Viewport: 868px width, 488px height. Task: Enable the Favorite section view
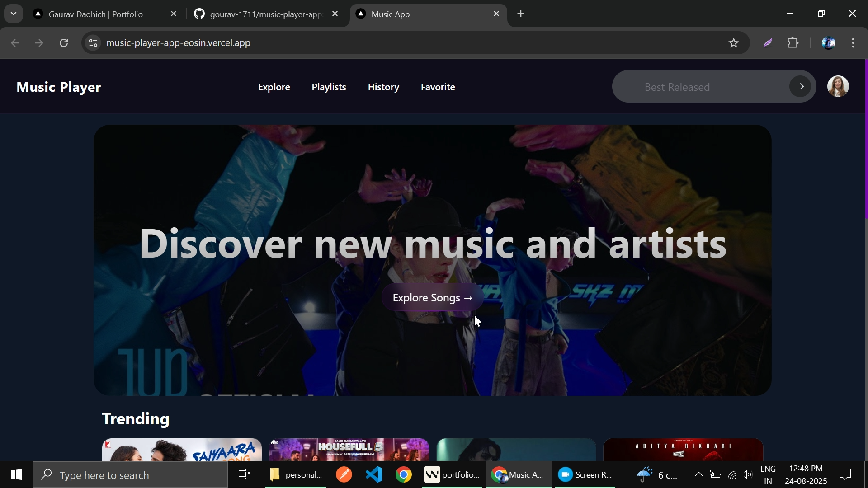tap(438, 87)
